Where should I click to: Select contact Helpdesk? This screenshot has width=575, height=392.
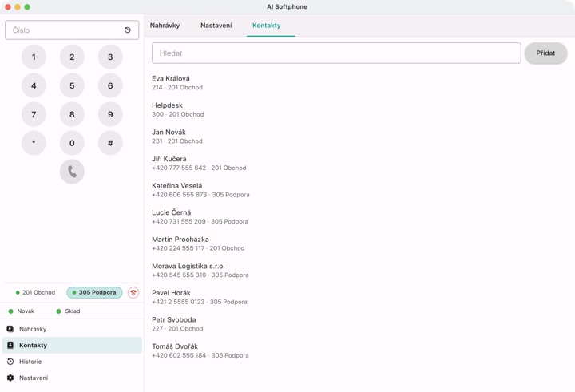click(x=359, y=109)
